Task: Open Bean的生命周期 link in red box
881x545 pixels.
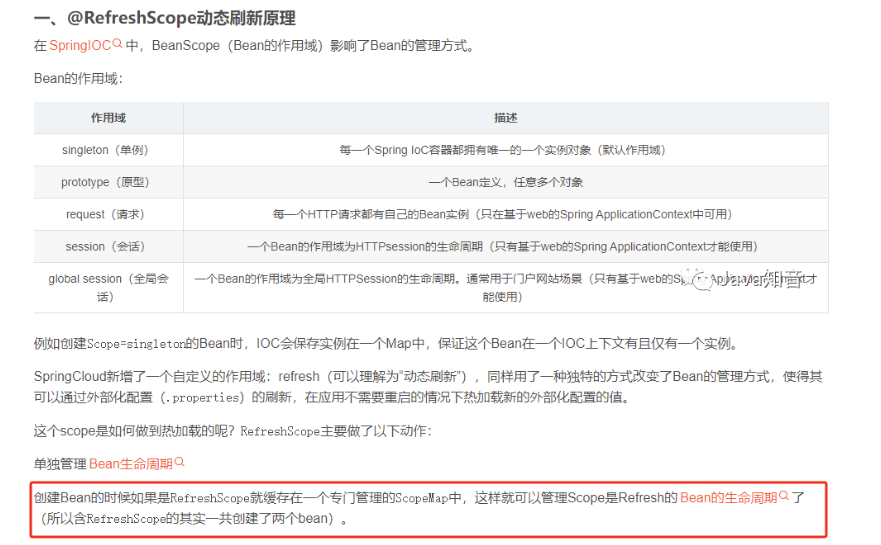Action: point(728,497)
